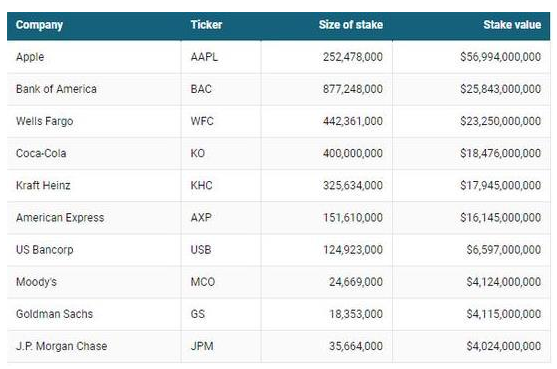The image size is (557, 369).
Task: Click the Size of stake header
Action: pos(351,25)
